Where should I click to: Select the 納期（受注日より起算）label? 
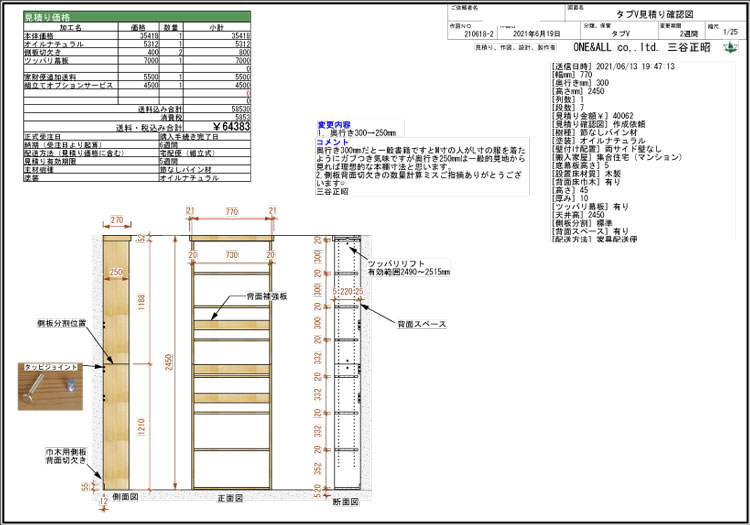coord(63,145)
